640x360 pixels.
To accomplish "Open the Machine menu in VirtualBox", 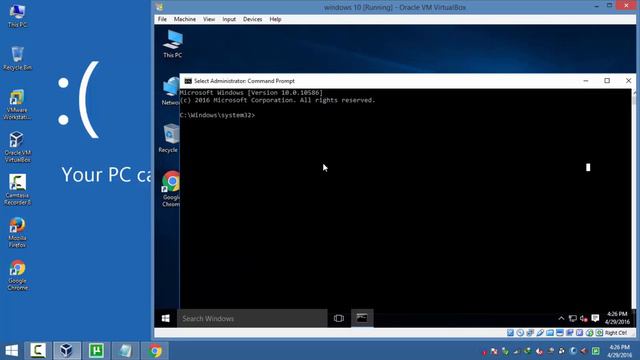I will coord(184,19).
